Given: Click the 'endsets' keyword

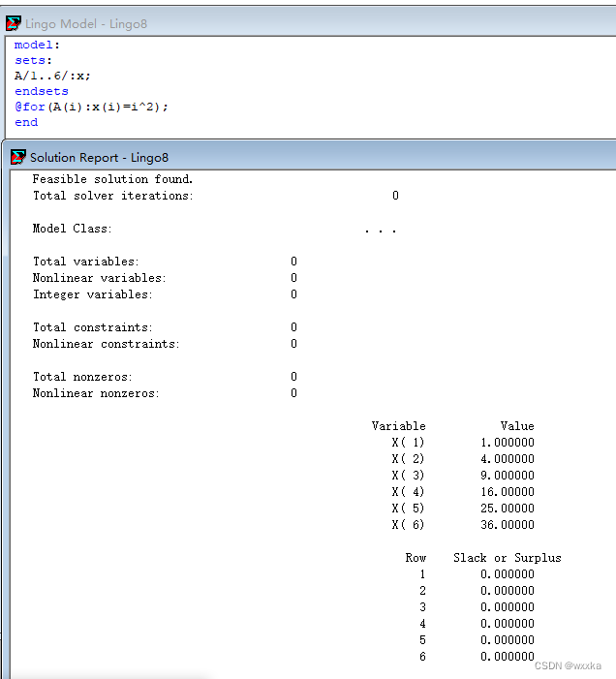Looking at the screenshot, I should click(41, 91).
